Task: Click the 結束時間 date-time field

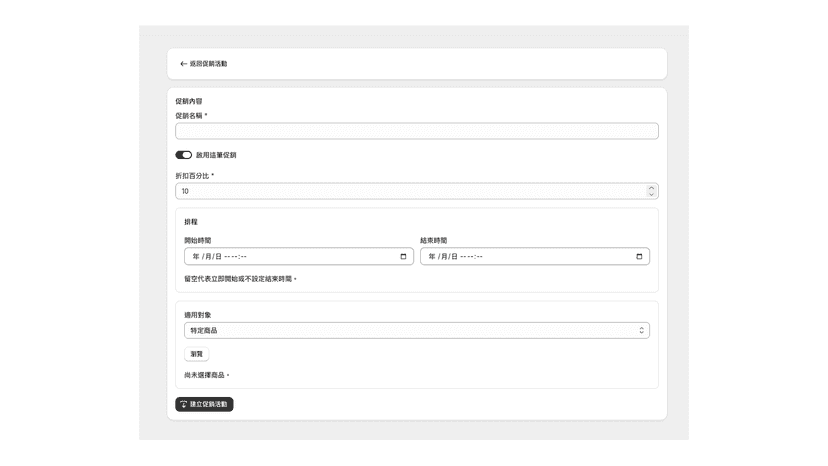Action: [535, 256]
